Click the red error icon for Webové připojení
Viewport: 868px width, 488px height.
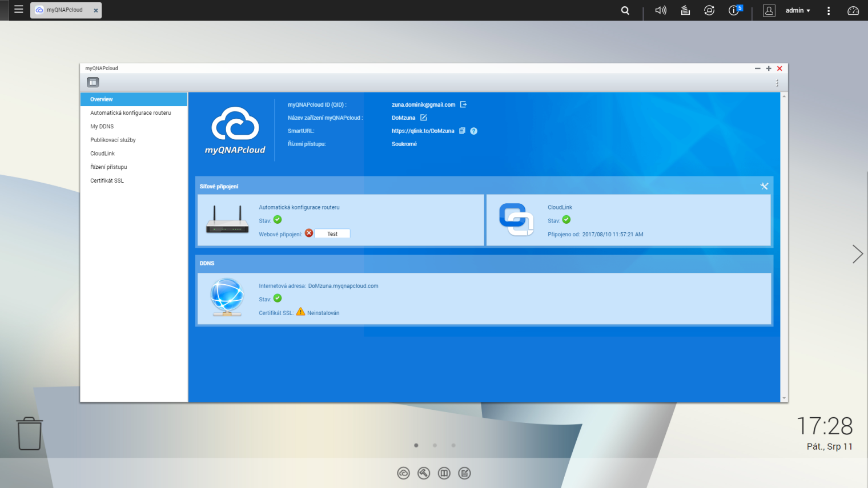pos(309,233)
